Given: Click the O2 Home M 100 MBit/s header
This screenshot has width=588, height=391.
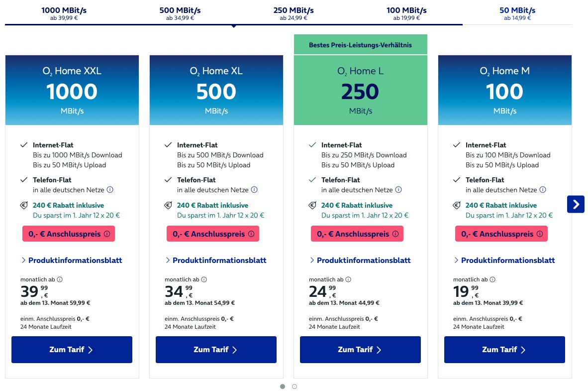Looking at the screenshot, I should pos(504,90).
